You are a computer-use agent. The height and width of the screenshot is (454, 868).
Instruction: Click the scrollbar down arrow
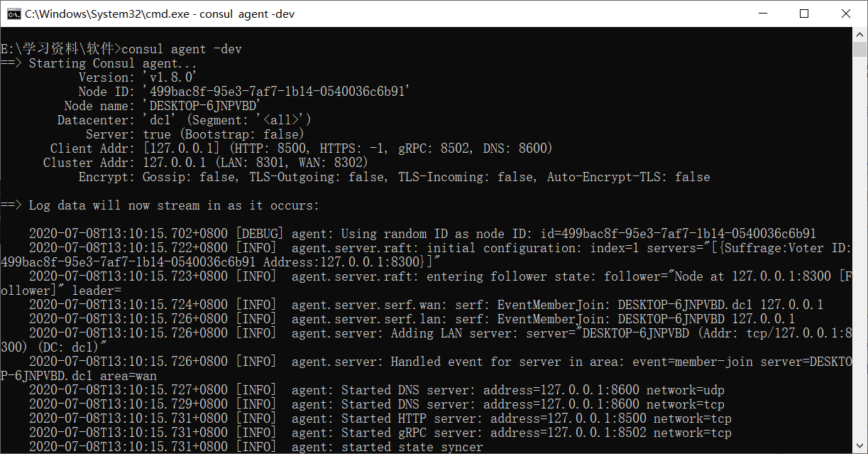point(859,446)
